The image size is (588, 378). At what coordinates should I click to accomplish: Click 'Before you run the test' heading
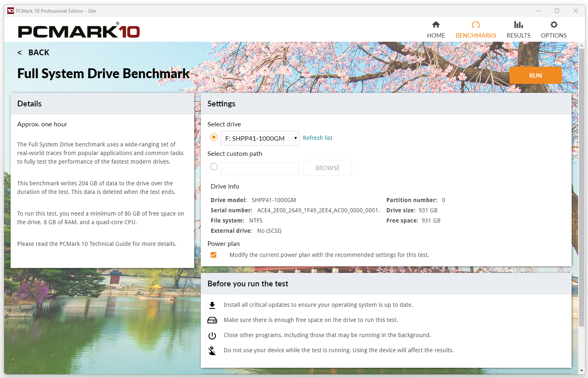(248, 284)
